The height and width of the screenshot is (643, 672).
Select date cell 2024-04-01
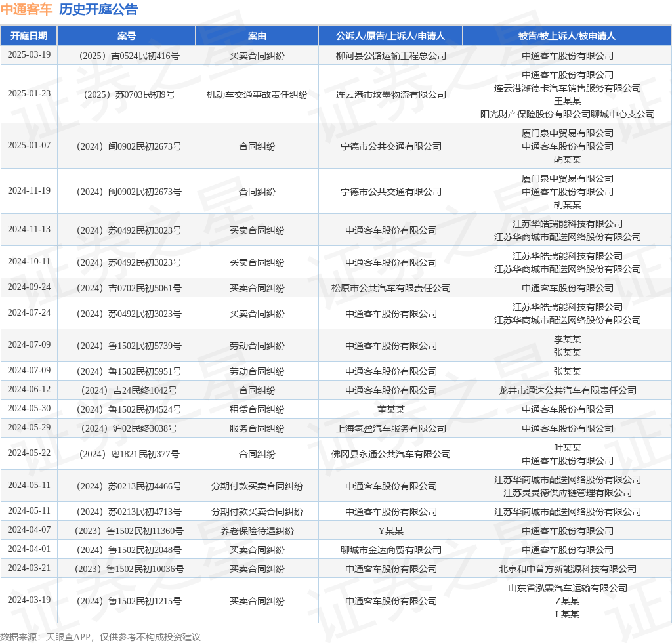pyautogui.click(x=29, y=549)
